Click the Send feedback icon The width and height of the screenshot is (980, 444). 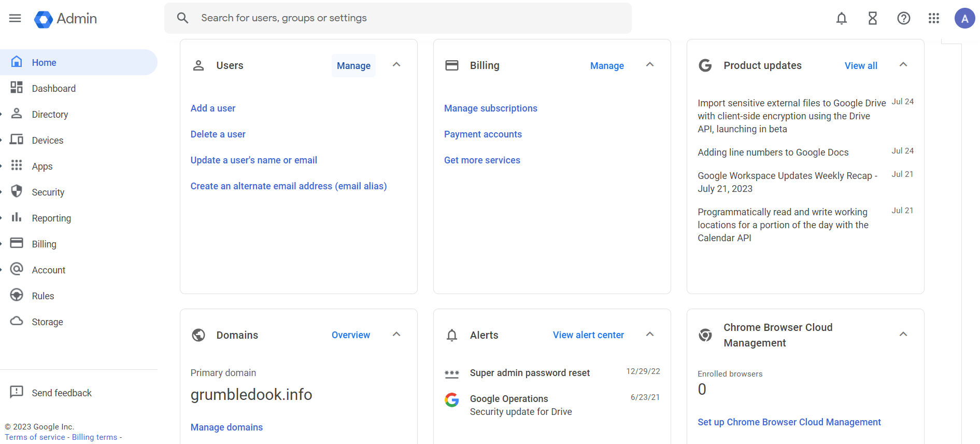(x=17, y=392)
